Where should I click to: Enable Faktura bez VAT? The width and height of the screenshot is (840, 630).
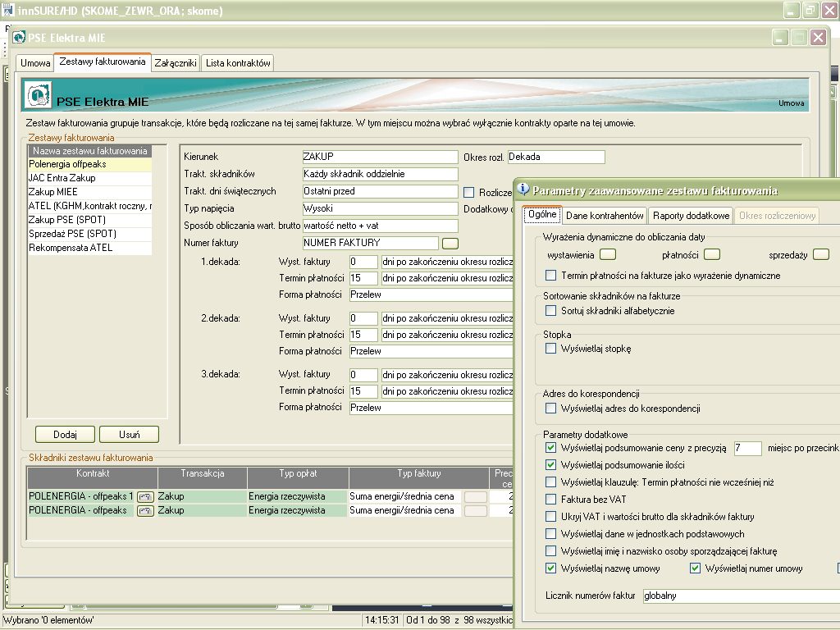(x=550, y=499)
